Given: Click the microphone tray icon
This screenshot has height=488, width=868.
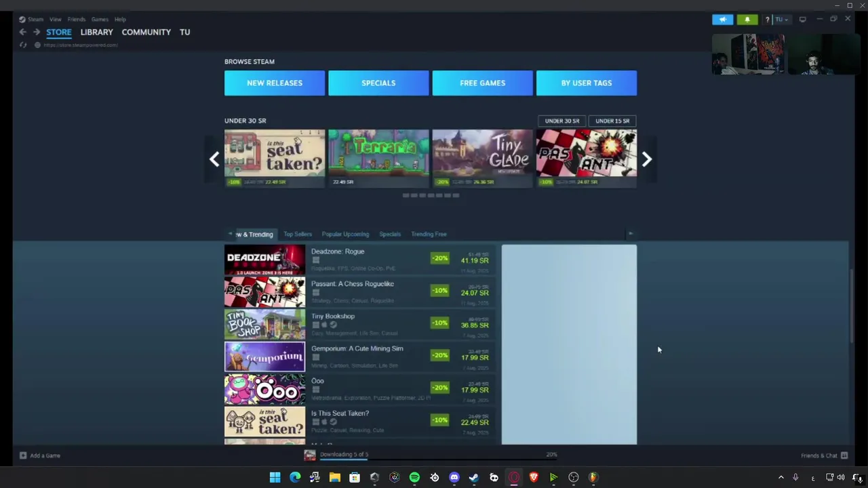Looking at the screenshot, I should [x=795, y=477].
